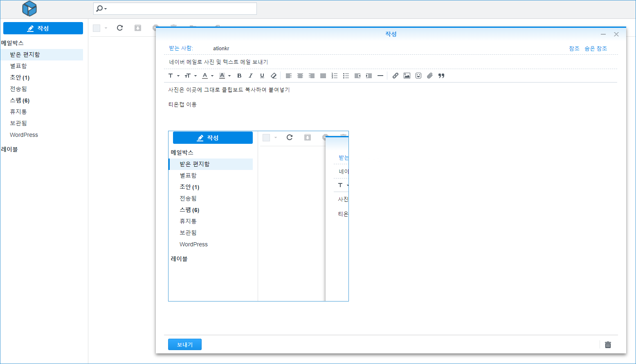The width and height of the screenshot is (636, 364).
Task: Insert a horizontal line
Action: click(380, 76)
